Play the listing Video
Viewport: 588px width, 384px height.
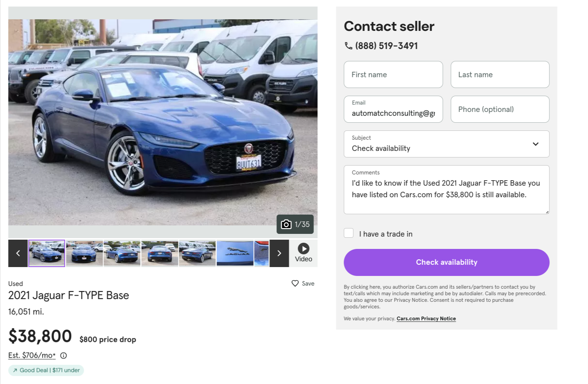(303, 253)
